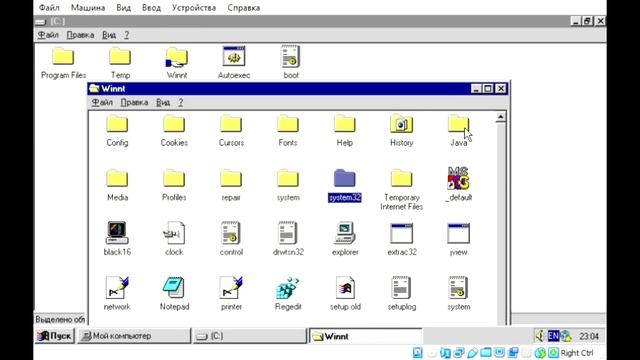Open Вид menu in Winnt window
Viewport: 640px width, 360px height.
coord(163,102)
